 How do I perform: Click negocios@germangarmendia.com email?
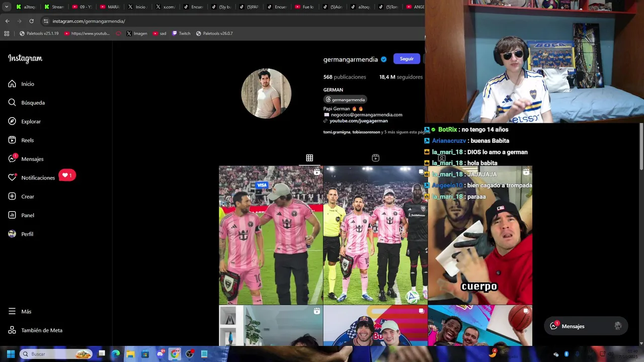(366, 115)
